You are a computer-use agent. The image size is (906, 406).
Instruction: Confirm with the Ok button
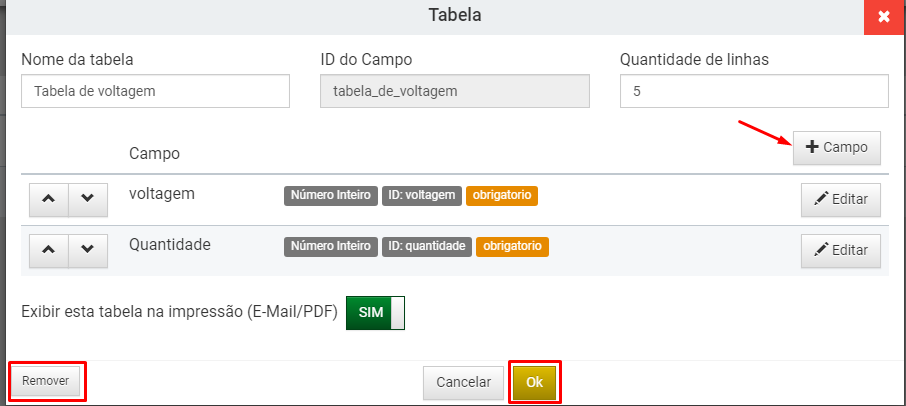[x=534, y=382]
